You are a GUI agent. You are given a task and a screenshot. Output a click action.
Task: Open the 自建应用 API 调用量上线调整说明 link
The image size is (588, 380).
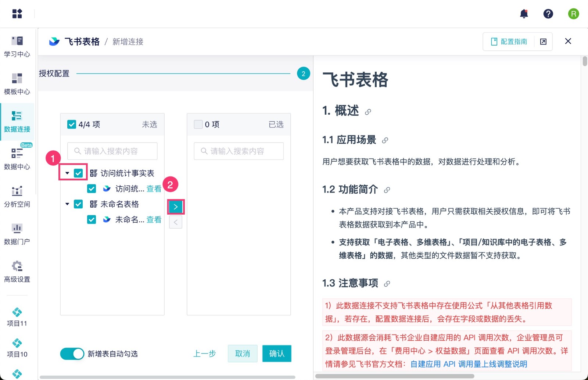469,364
